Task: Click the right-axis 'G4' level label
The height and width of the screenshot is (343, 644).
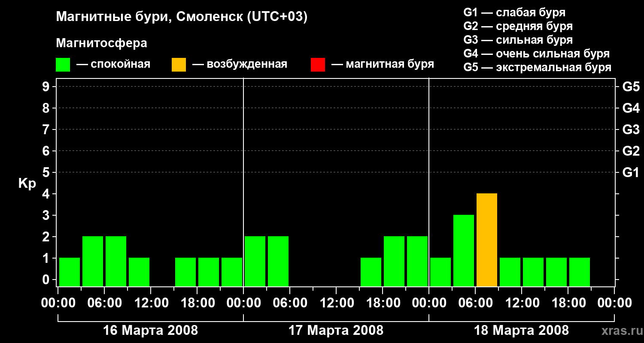Action: [x=631, y=108]
